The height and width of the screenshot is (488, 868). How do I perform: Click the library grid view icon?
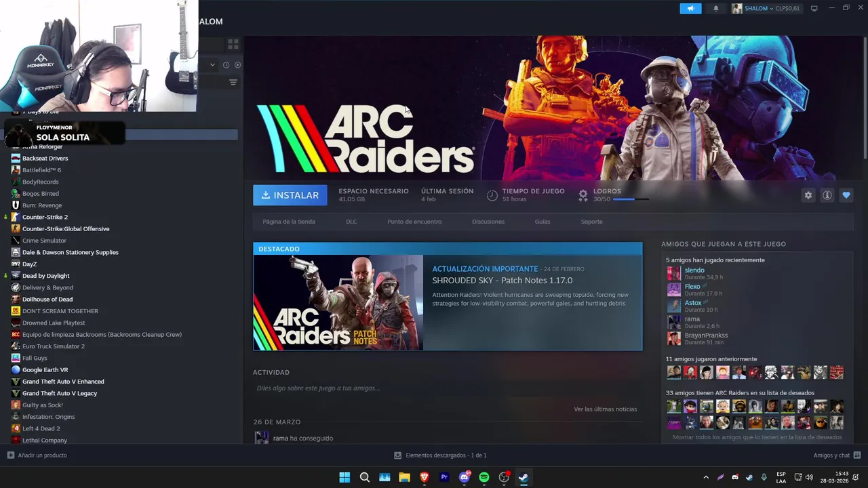click(x=233, y=44)
